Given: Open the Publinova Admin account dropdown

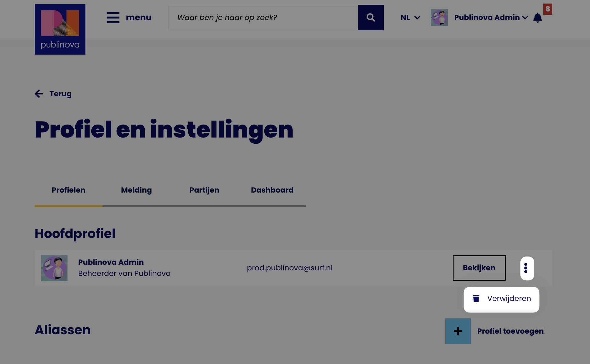Looking at the screenshot, I should 487,17.
